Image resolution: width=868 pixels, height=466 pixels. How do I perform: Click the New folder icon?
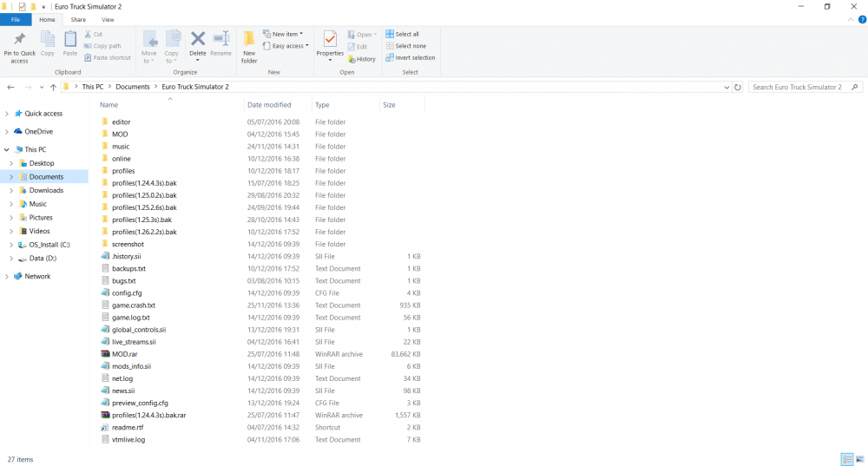249,43
